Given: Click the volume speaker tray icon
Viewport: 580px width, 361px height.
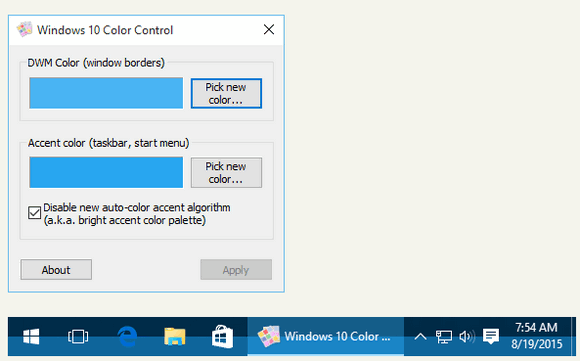Looking at the screenshot, I should [467, 337].
